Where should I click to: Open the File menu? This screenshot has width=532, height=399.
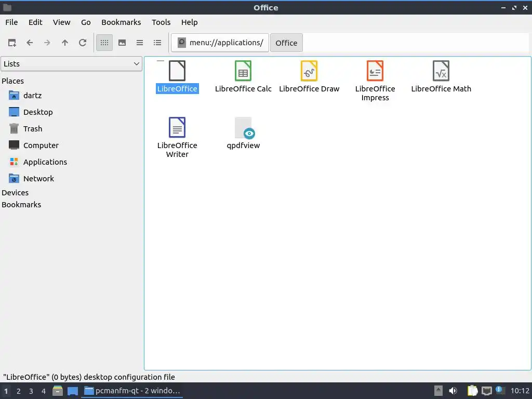tap(11, 22)
